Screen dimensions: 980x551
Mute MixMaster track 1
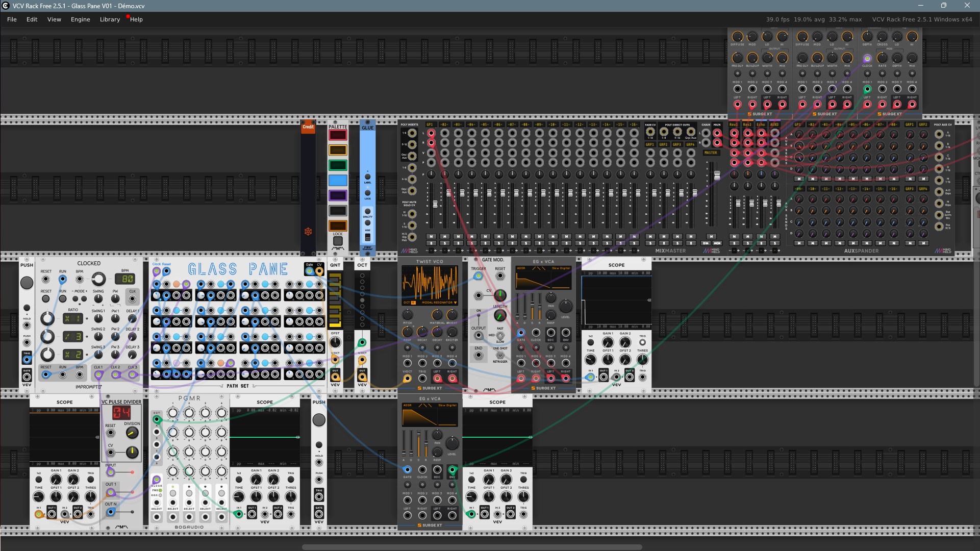pyautogui.click(x=431, y=237)
